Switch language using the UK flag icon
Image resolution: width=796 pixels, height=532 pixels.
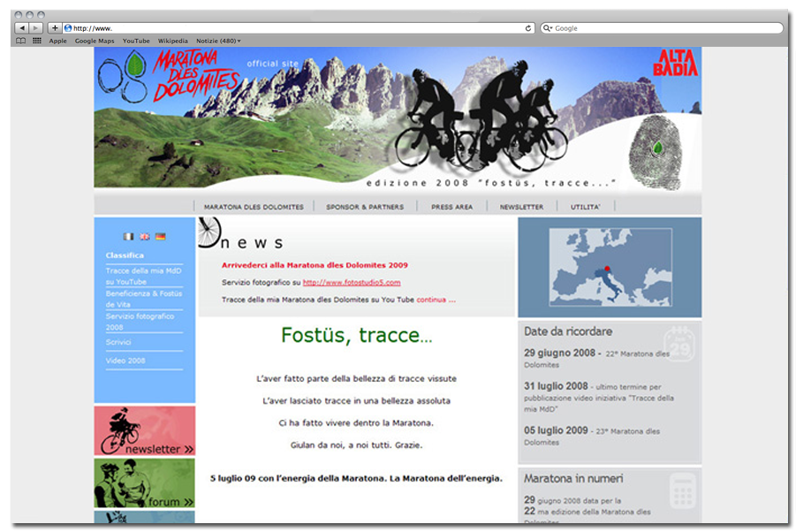click(x=144, y=237)
